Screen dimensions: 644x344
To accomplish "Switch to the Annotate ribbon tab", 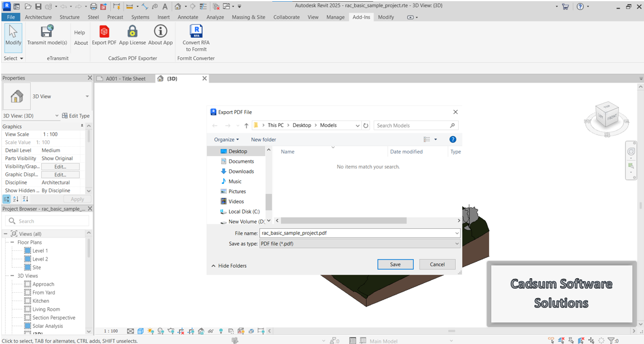I will 188,17.
